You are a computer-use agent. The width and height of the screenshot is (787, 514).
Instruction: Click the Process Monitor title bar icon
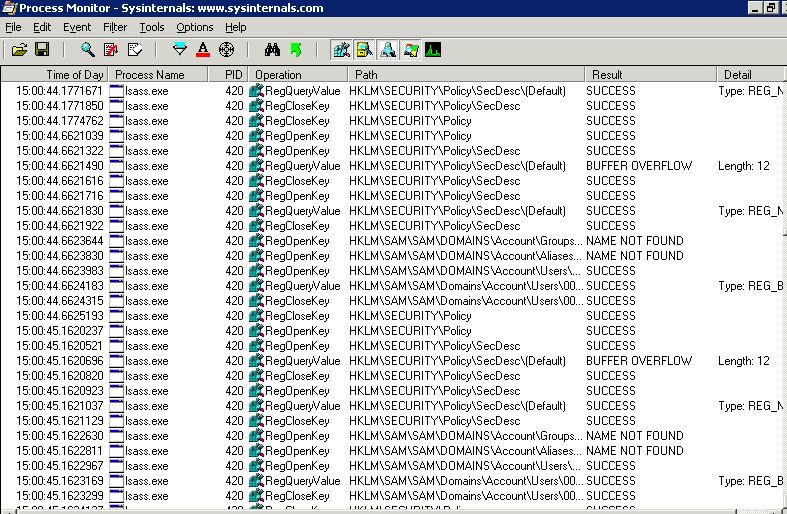9,8
